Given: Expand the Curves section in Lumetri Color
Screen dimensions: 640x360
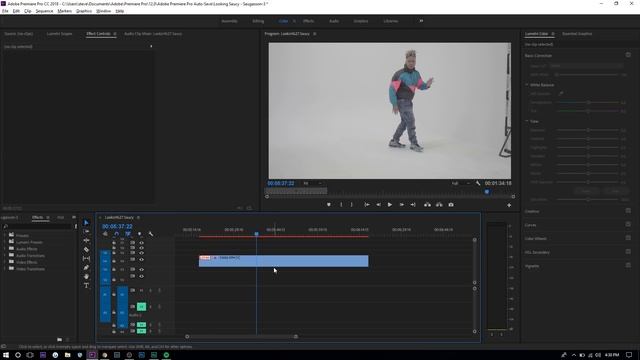Looking at the screenshot, I should click(531, 225).
